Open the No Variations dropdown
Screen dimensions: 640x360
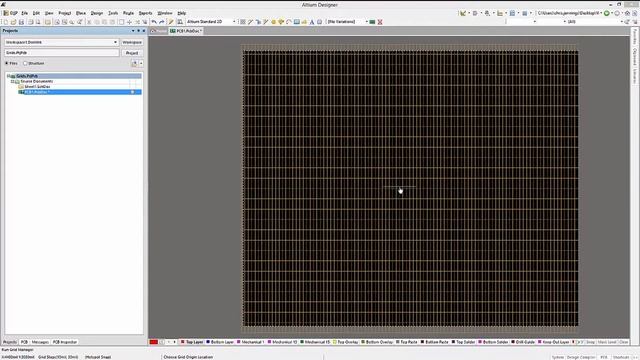[367, 22]
